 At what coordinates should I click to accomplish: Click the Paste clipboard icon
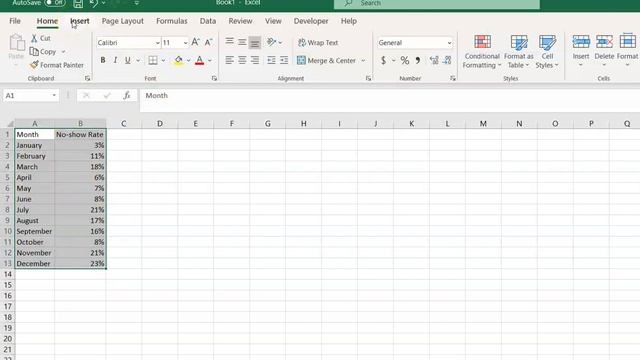click(x=16, y=43)
